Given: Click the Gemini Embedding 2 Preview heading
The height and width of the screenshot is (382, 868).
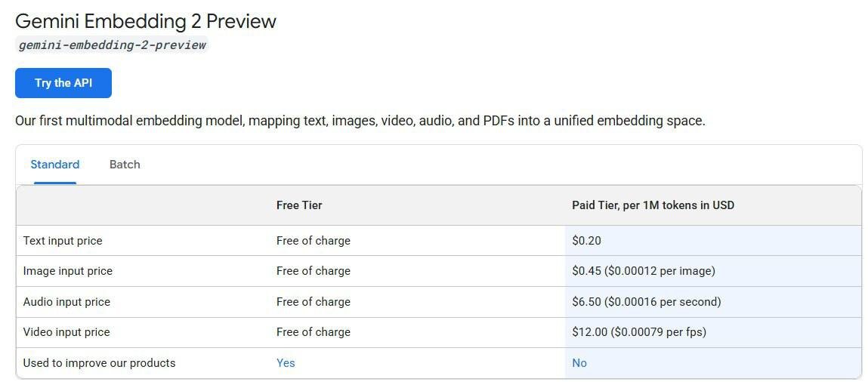Looking at the screenshot, I should pyautogui.click(x=146, y=21).
